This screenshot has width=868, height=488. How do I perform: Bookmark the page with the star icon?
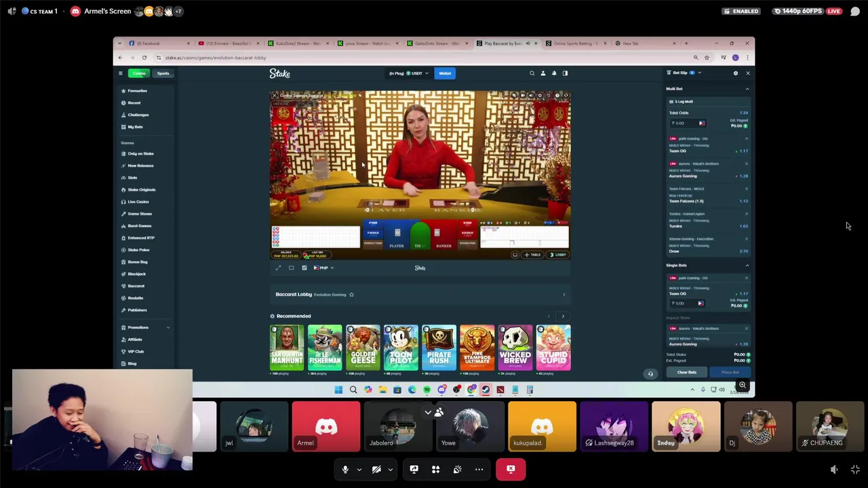(707, 58)
